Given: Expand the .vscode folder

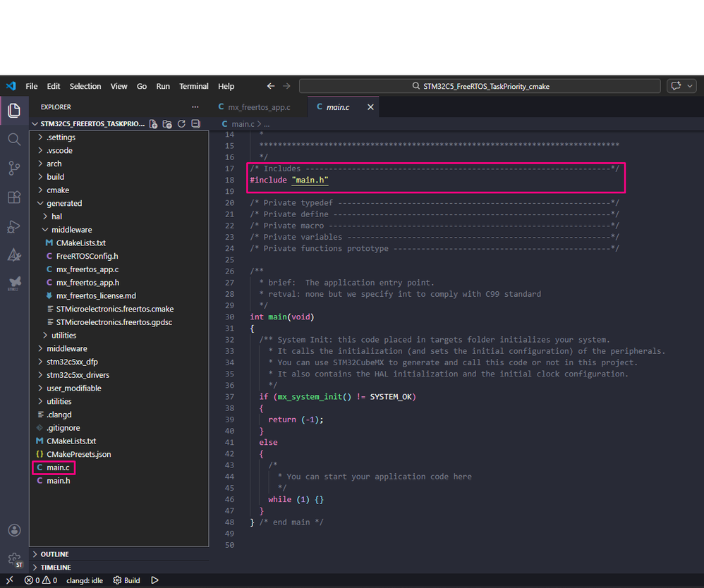Looking at the screenshot, I should pos(119,150).
